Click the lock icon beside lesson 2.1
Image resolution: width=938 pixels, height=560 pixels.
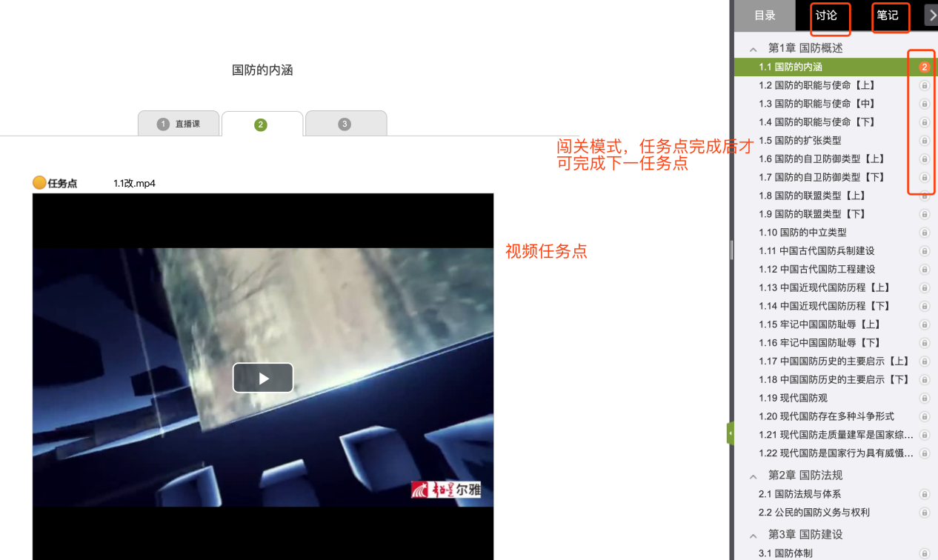tap(924, 494)
